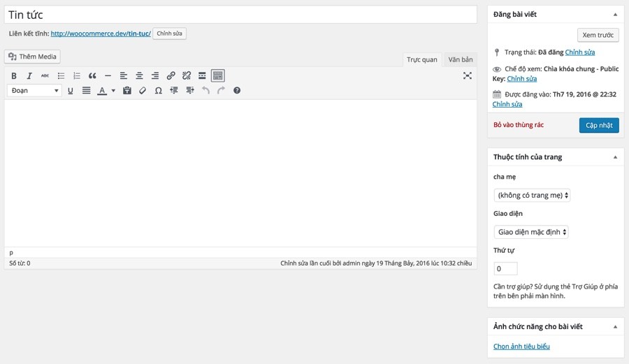Click Bỏ vào thùng rác link
The width and height of the screenshot is (629, 364).
tap(519, 124)
